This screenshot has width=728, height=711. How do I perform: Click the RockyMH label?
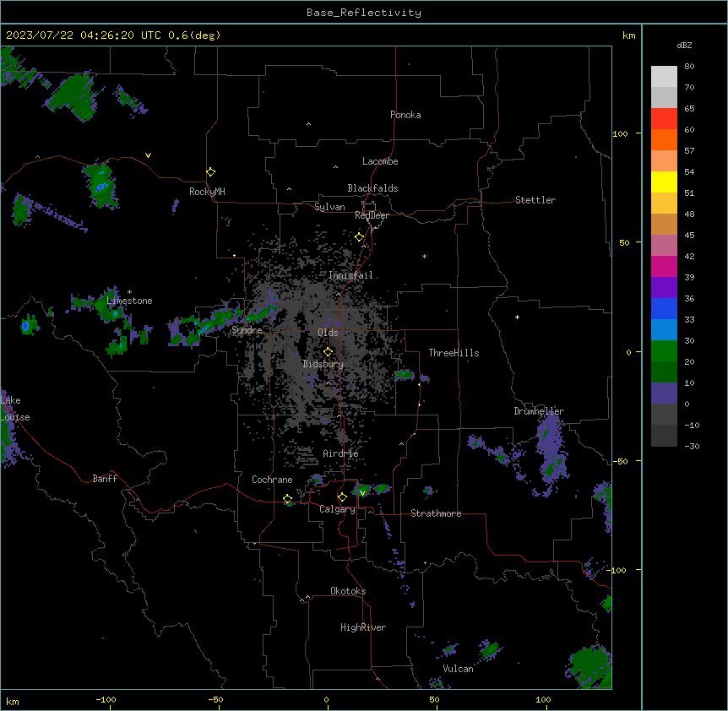pyautogui.click(x=207, y=192)
